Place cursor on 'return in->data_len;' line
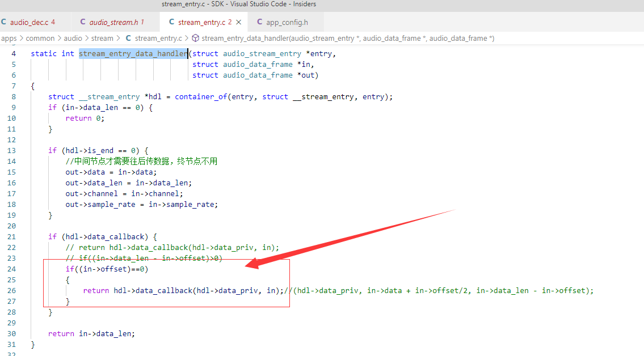Viewport: 644px width, 356px height. (x=91, y=333)
